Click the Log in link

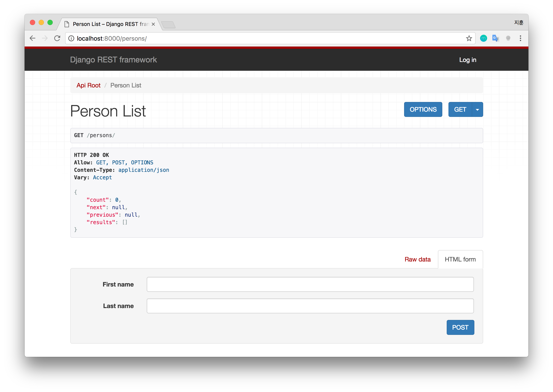tap(468, 60)
